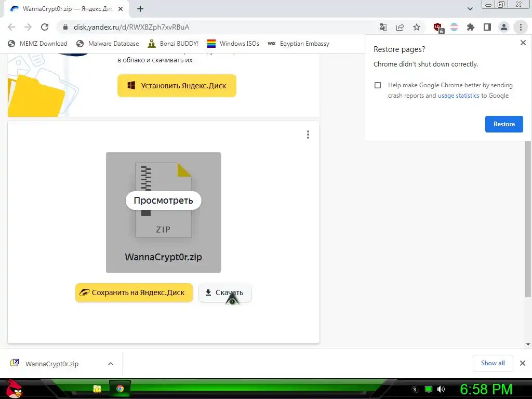Select the WannaCrypt0r.zip Яндекс.Диск tab

pyautogui.click(x=67, y=9)
